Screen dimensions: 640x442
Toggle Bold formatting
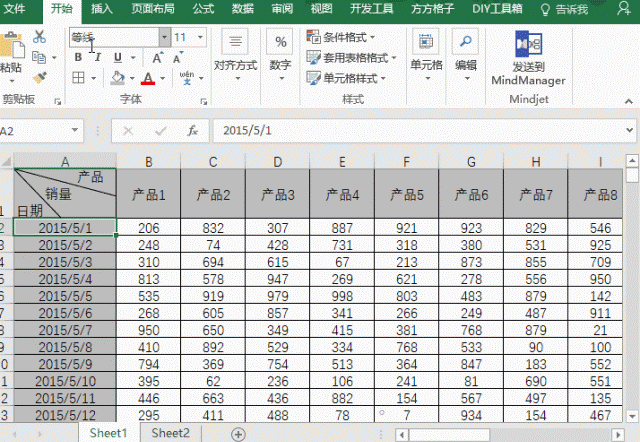78,58
